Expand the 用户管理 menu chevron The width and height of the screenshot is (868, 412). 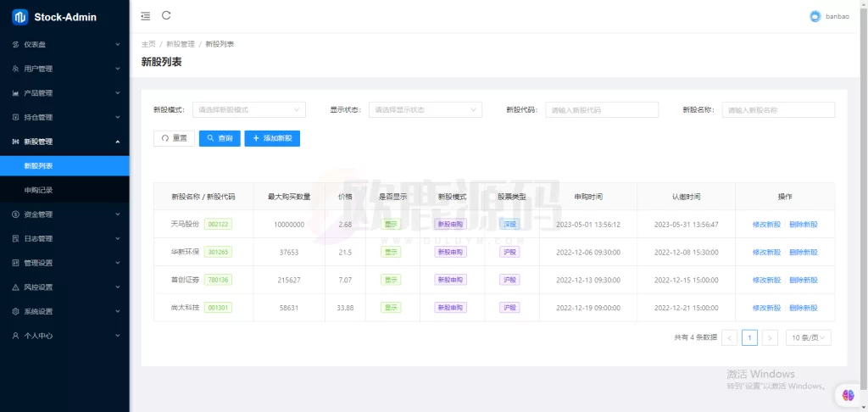point(117,69)
